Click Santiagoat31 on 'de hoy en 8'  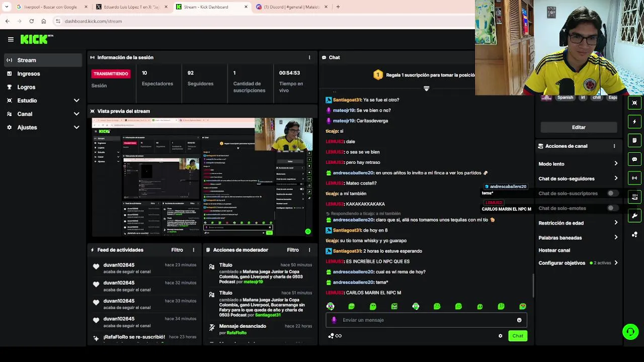click(347, 230)
